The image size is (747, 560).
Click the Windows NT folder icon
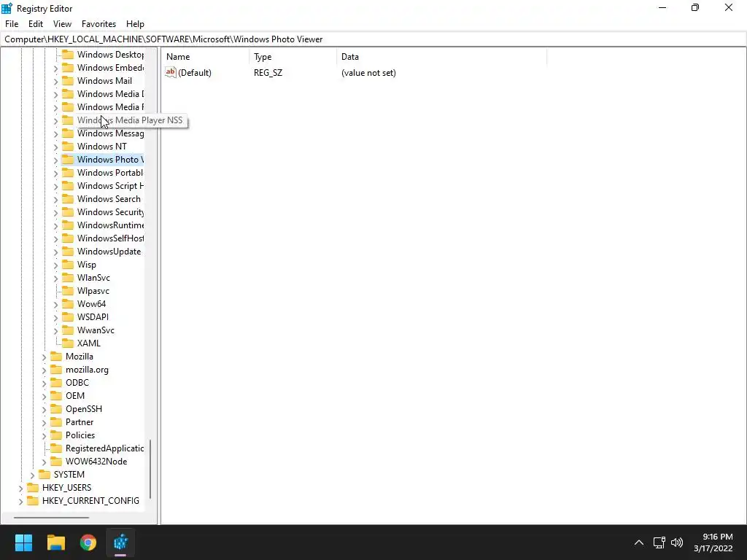click(68, 146)
